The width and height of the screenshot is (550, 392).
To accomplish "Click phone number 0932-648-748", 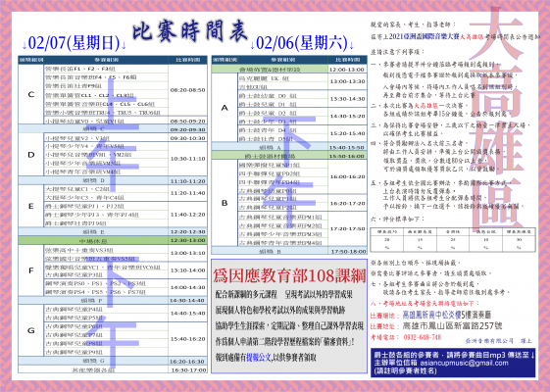I will click(423, 337).
